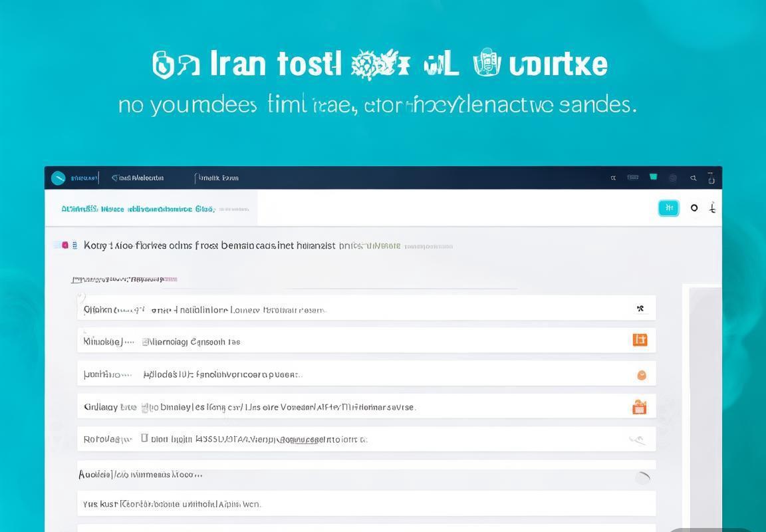Click the orange gift box icon on the fourth row
The width and height of the screenshot is (766, 532).
(x=640, y=407)
